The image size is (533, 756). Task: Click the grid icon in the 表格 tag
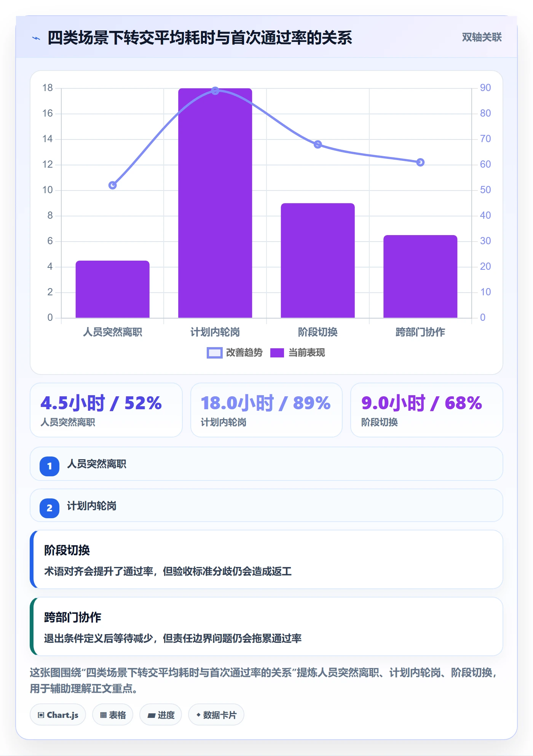[103, 715]
